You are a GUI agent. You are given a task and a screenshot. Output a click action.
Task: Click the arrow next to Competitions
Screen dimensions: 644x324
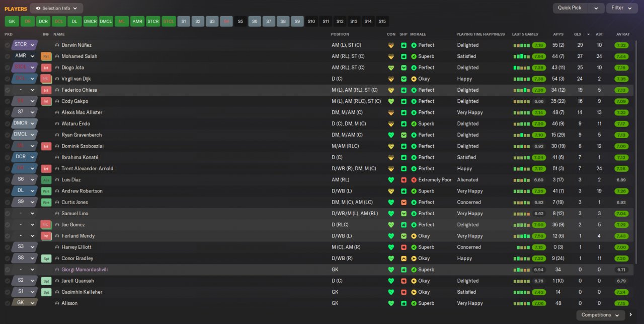point(631,315)
